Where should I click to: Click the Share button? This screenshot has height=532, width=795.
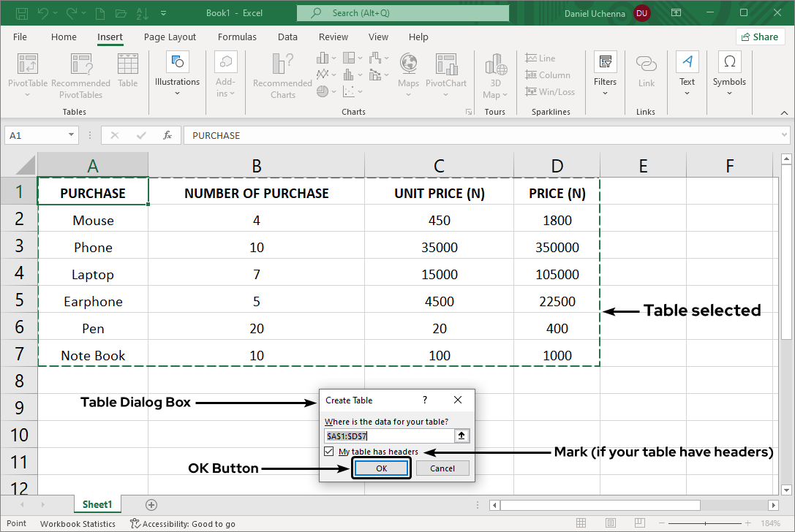[x=759, y=37]
